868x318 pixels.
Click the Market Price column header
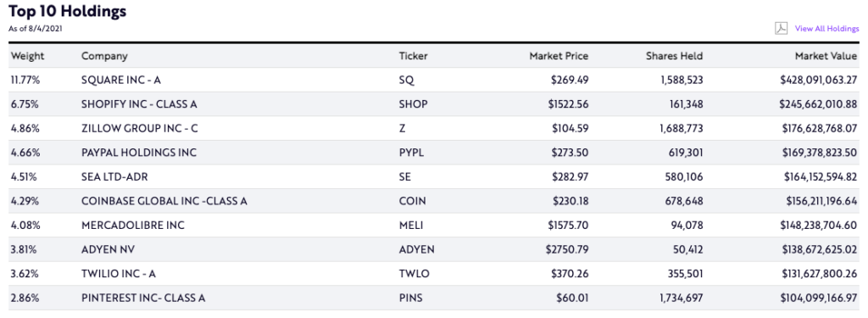click(559, 56)
